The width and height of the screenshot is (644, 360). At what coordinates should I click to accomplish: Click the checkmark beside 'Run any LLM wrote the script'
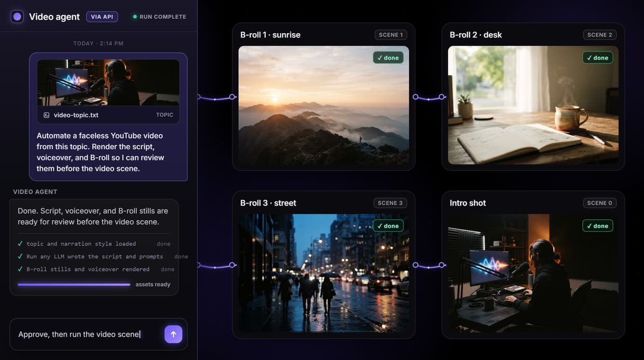pos(20,257)
